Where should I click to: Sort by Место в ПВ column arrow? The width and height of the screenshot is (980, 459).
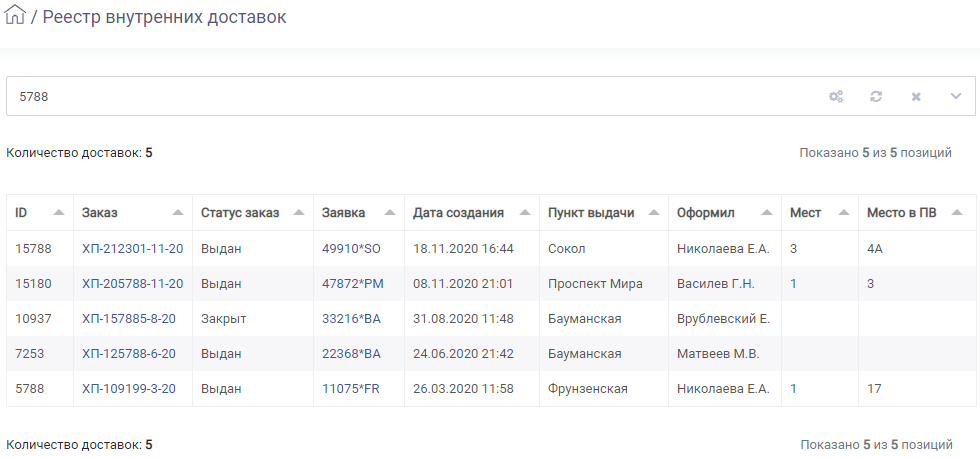pos(956,213)
